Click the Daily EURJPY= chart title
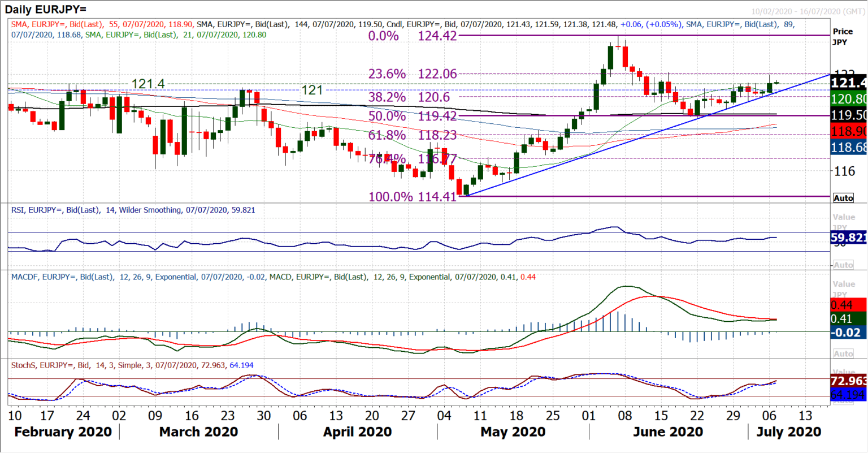Viewport: 868px width, 453px height. point(45,9)
